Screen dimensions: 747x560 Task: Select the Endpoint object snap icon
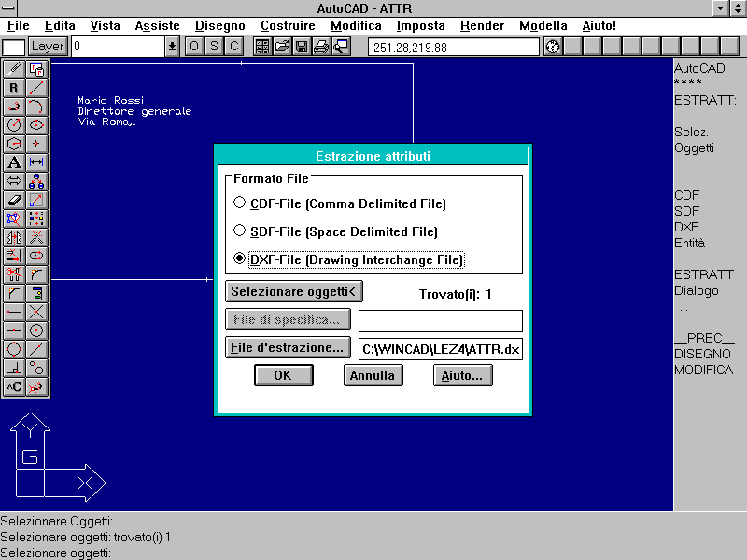pyautogui.click(x=14, y=313)
